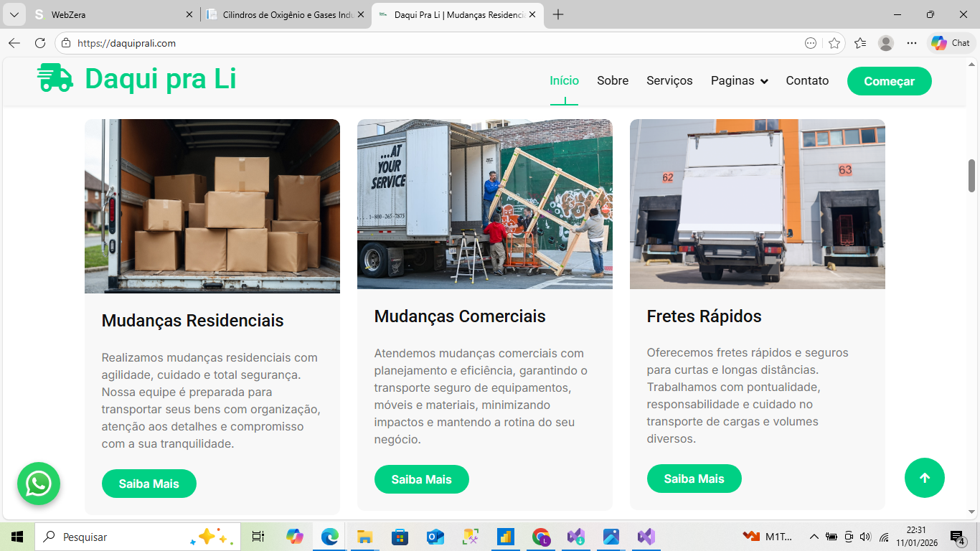Open Copilot Chat in Edge toolbar

point(951,43)
